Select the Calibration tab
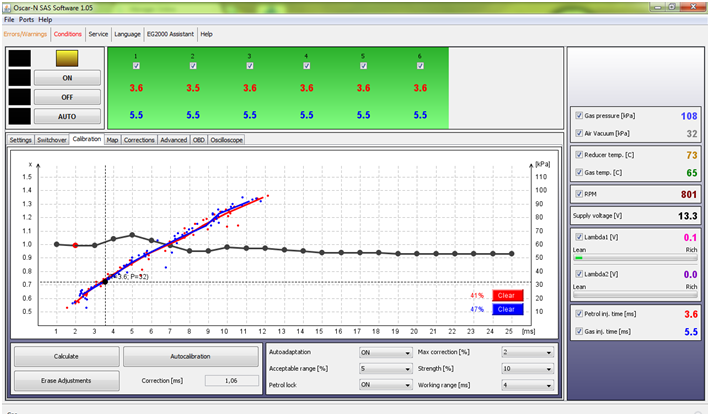710x414 pixels. pos(86,139)
